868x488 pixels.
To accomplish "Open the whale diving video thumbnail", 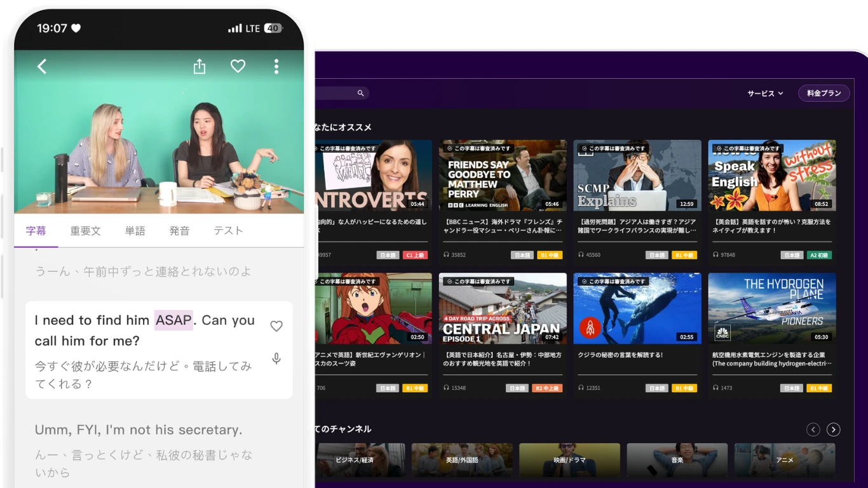I will tap(637, 309).
